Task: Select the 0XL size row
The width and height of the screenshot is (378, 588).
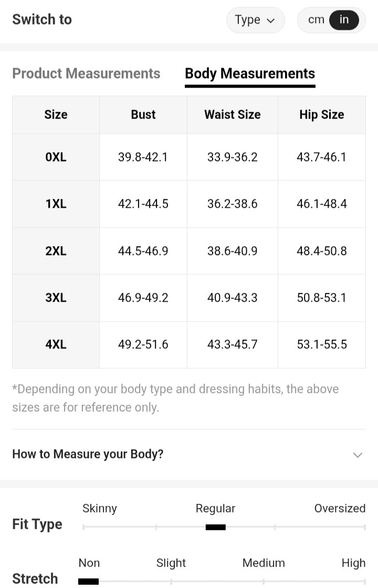Action: click(x=56, y=157)
